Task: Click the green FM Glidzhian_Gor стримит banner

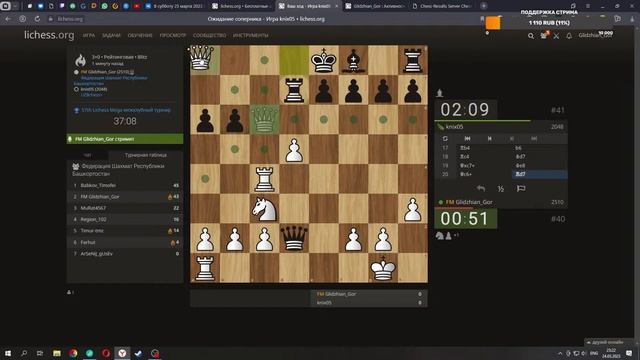Action: 125,139
